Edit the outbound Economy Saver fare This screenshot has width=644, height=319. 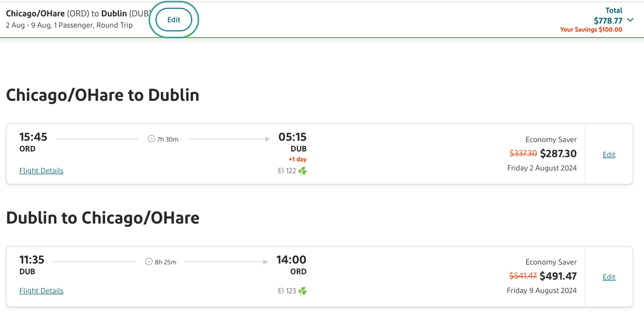[609, 154]
